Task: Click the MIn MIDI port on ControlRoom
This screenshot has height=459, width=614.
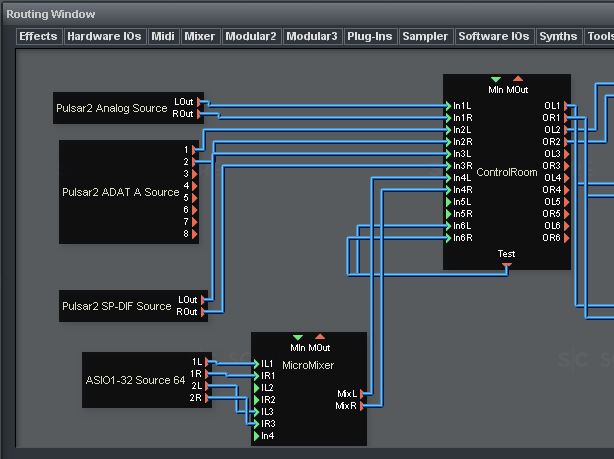Action: click(495, 79)
